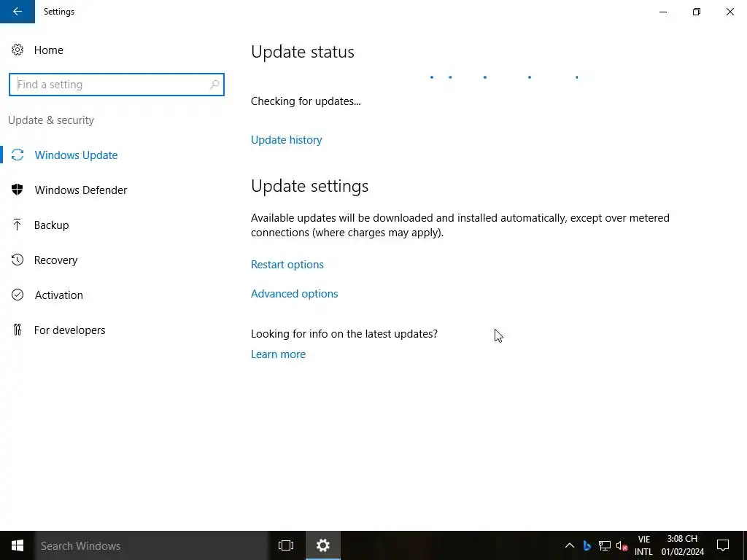Open the clock showing 3:08 CH
Viewport: 747px width, 560px height.
pyautogui.click(x=683, y=545)
